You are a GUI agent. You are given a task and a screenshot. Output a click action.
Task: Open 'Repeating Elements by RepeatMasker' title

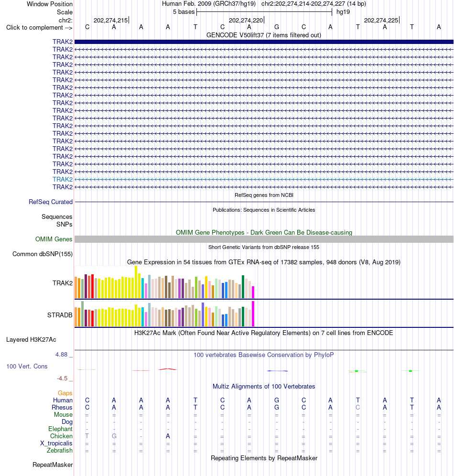[264, 458]
